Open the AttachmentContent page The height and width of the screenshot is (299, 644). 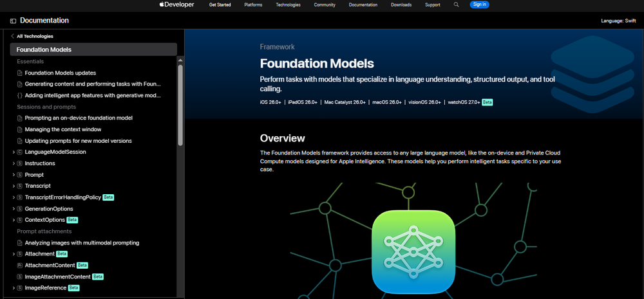[x=50, y=266]
